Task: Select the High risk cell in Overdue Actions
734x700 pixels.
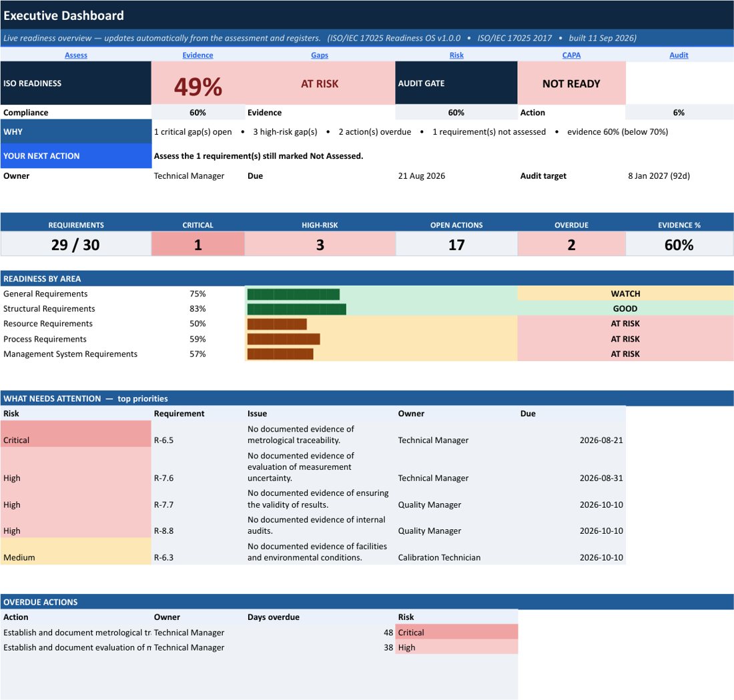Action: 456,647
